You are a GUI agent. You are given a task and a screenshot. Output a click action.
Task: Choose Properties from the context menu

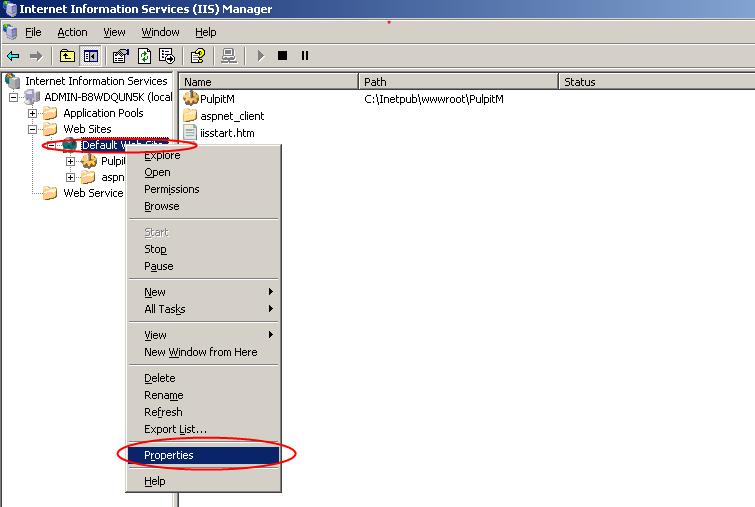pyautogui.click(x=204, y=455)
